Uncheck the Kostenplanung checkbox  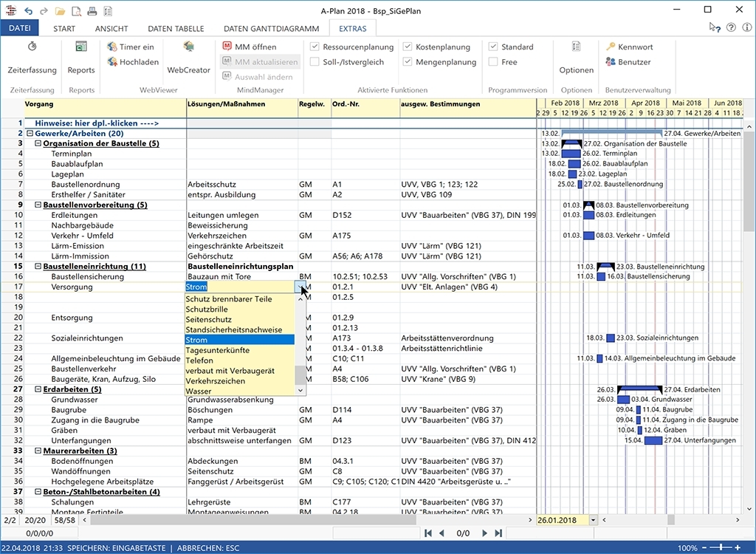(x=408, y=47)
